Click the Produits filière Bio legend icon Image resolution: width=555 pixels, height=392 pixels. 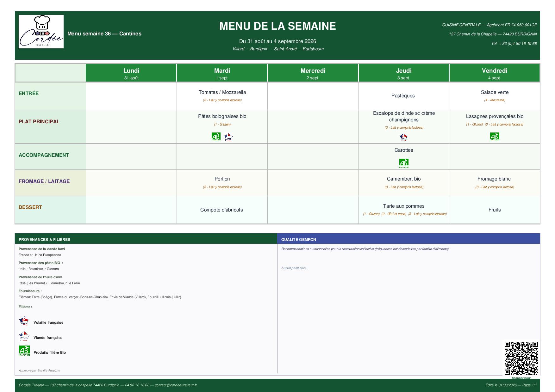click(24, 351)
